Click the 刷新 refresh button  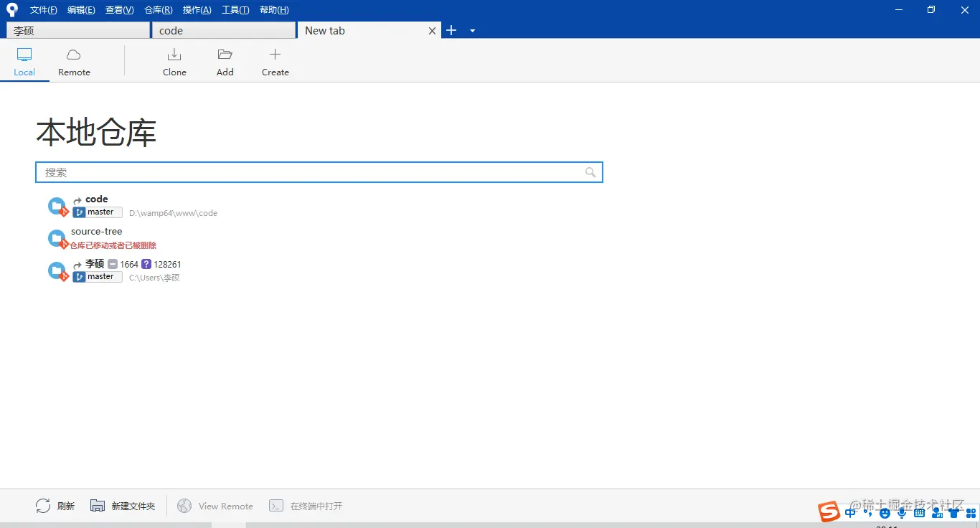tap(55, 506)
